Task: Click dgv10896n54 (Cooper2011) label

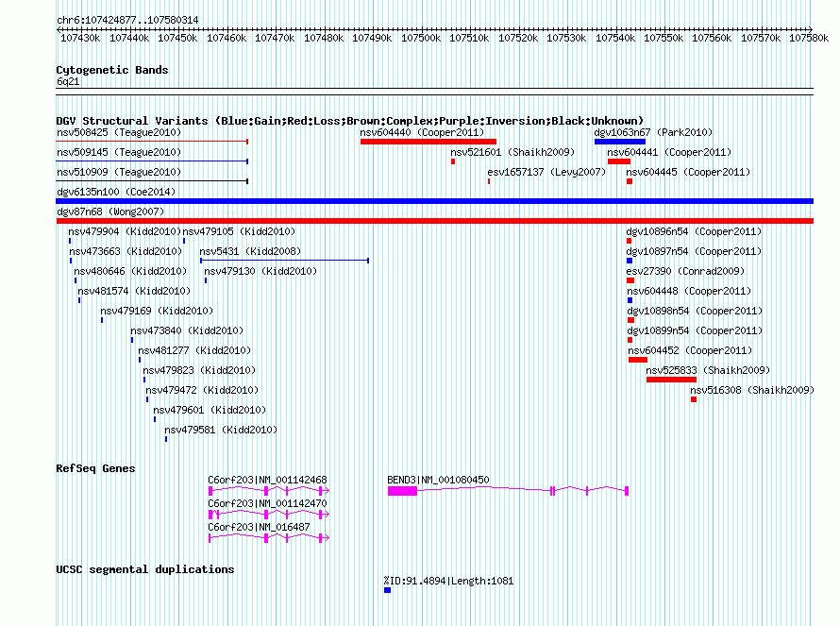Action: click(x=694, y=231)
